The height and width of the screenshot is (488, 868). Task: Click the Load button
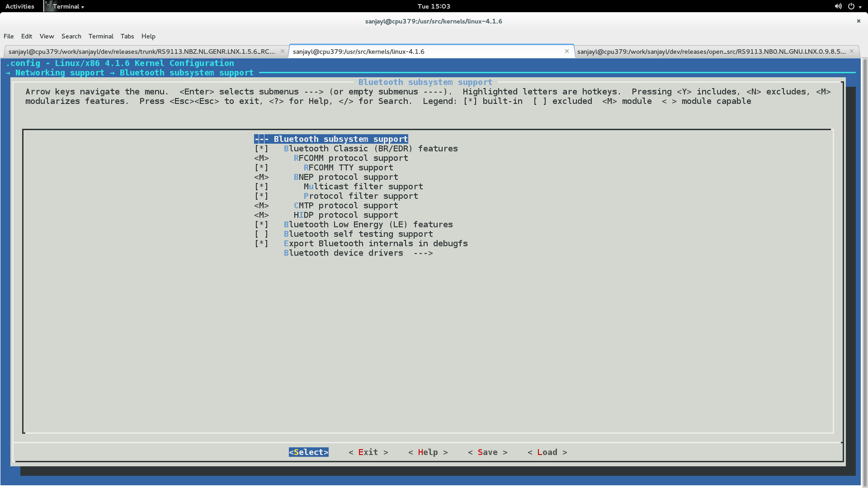[547, 452]
